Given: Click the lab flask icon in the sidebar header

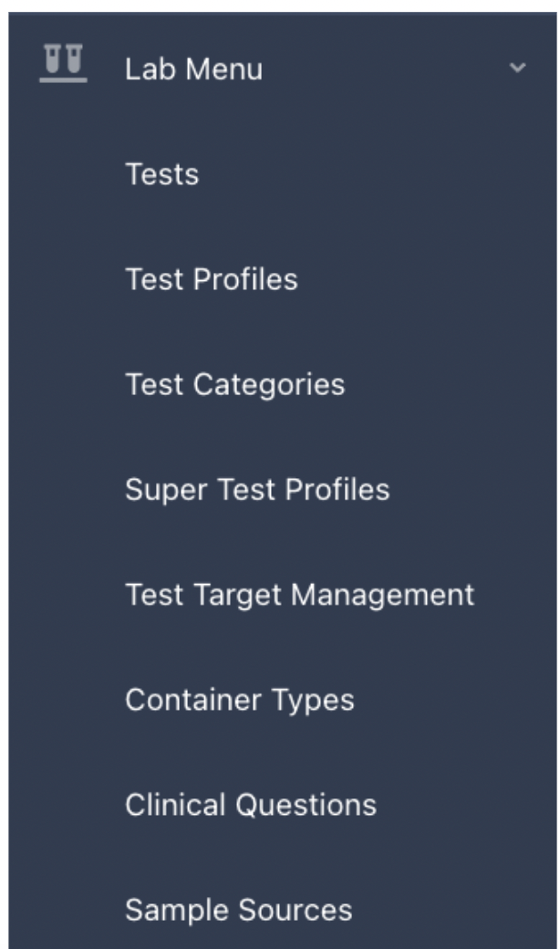Looking at the screenshot, I should point(63,63).
